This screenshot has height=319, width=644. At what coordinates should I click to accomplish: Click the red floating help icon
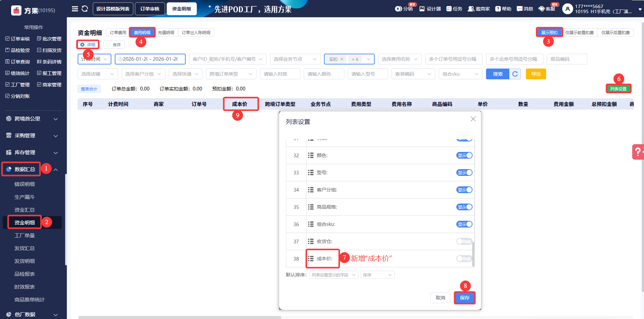pos(638,152)
